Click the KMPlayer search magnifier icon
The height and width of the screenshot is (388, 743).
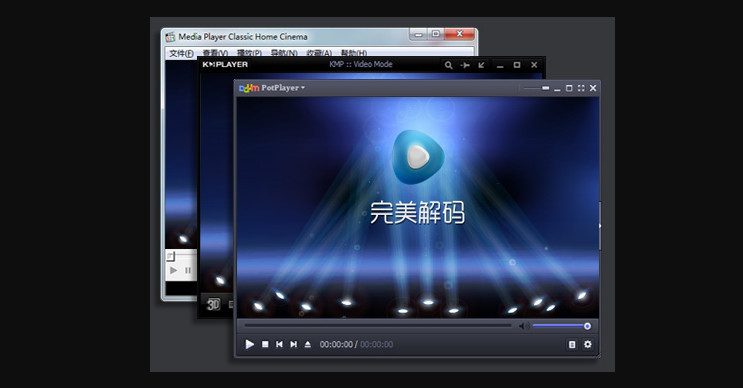click(x=448, y=65)
